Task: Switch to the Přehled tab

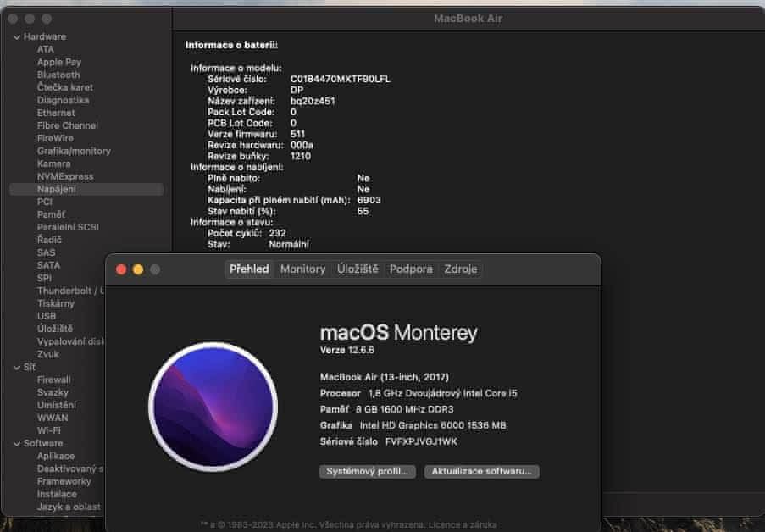Action: pos(249,269)
